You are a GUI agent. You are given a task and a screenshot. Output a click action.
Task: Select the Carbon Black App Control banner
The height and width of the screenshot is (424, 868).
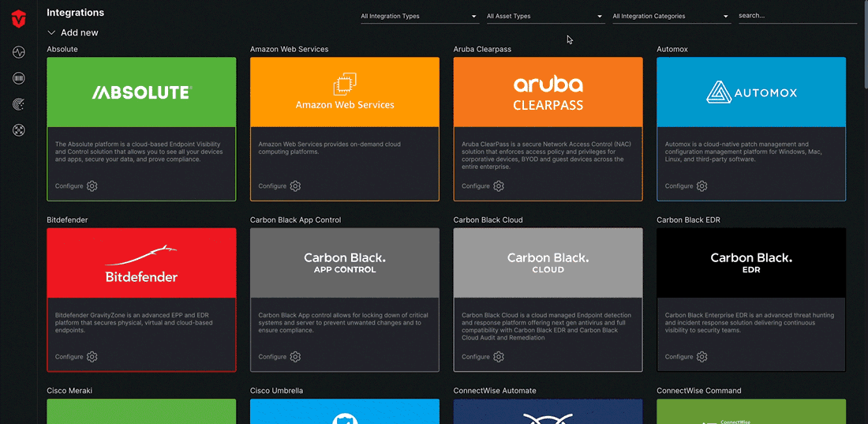click(x=344, y=263)
